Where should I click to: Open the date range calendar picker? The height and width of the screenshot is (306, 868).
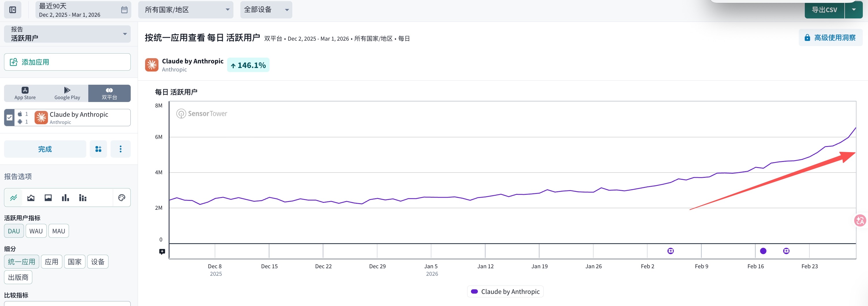(124, 10)
